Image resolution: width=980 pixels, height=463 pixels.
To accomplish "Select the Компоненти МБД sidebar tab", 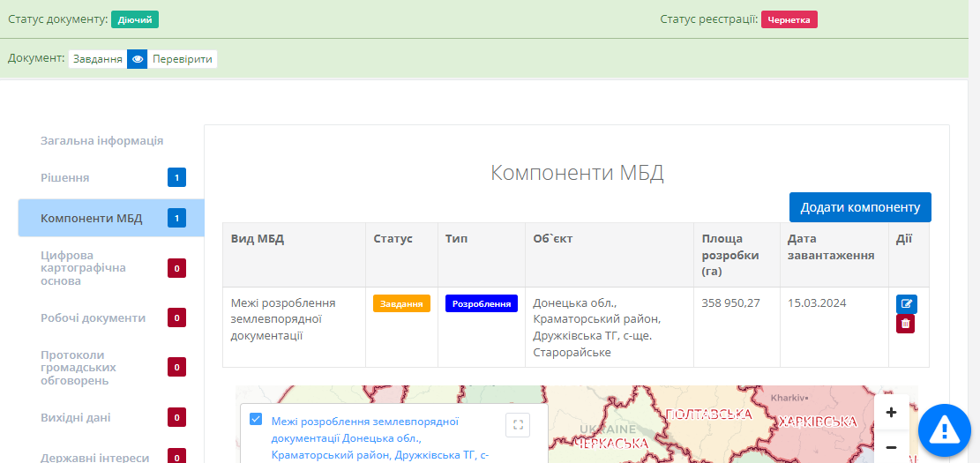I will coord(91,218).
